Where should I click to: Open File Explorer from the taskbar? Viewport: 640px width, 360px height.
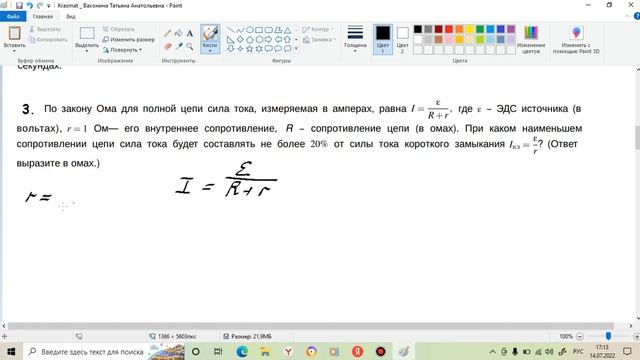point(265,351)
